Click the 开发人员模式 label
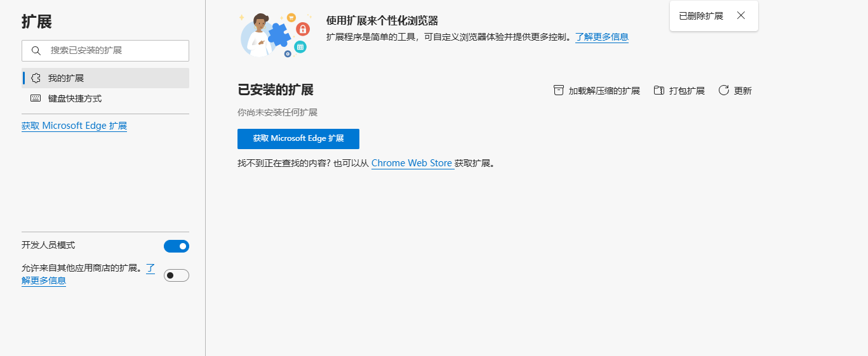The height and width of the screenshot is (356, 868). (x=48, y=245)
